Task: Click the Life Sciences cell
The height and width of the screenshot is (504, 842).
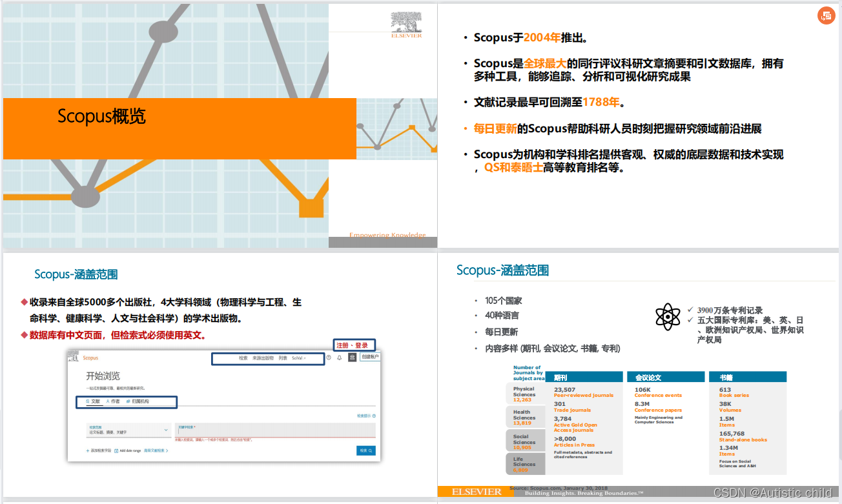Action: tap(525, 463)
